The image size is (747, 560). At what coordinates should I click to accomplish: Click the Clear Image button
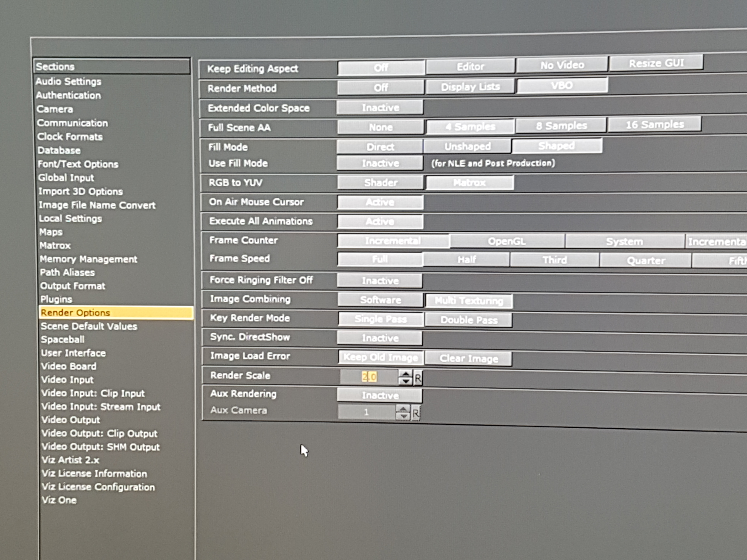pos(468,359)
